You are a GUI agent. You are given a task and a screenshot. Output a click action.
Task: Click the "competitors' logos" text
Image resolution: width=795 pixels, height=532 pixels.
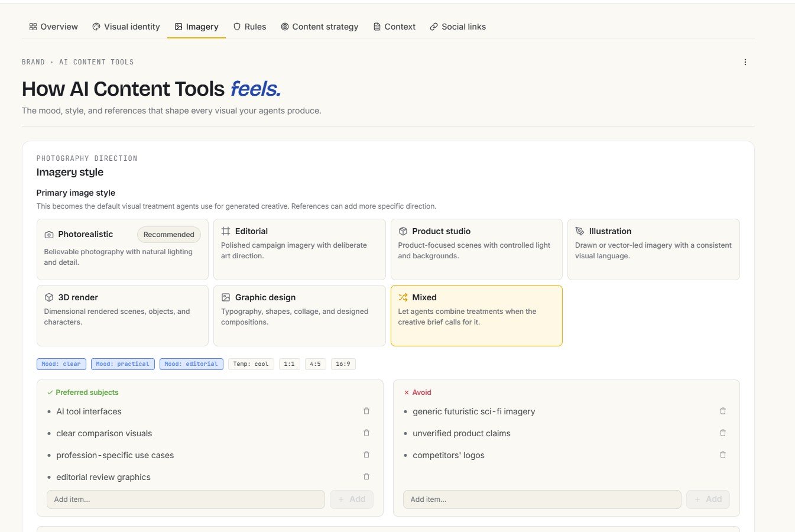tap(448, 455)
